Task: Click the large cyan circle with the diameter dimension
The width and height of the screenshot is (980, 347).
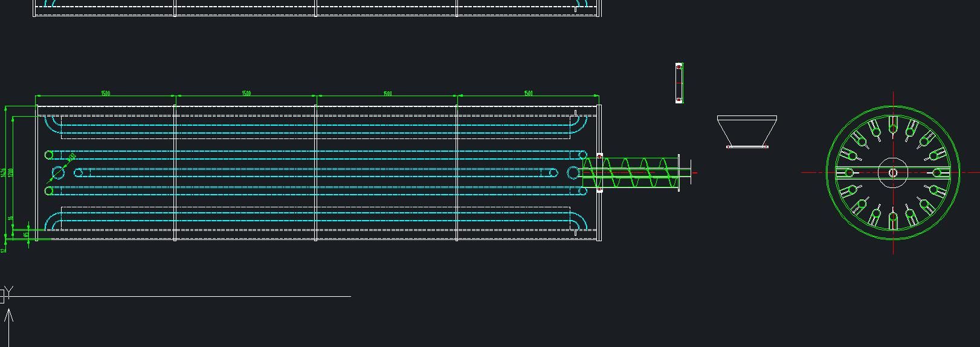Action: [x=58, y=173]
